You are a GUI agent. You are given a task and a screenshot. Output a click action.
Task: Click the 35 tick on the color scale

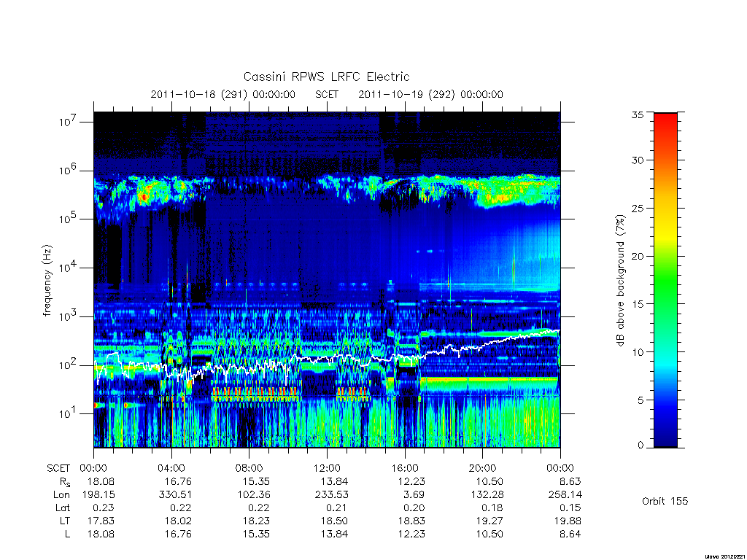pyautogui.click(x=637, y=114)
